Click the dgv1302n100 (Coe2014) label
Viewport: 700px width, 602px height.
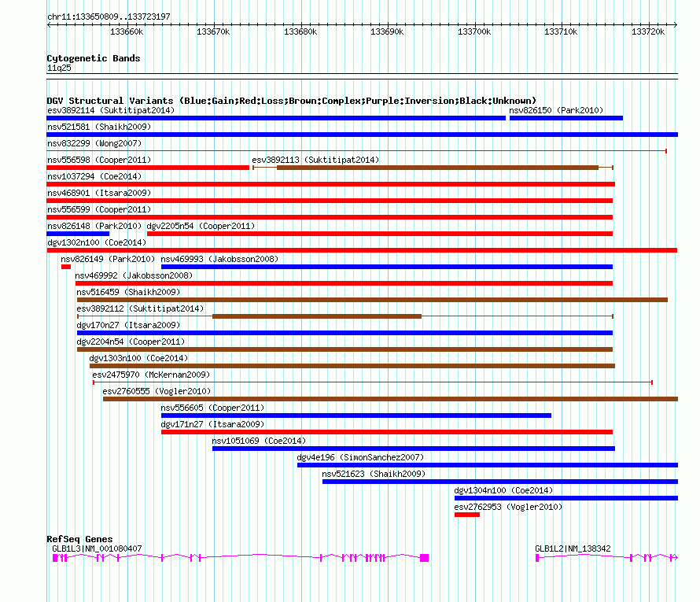(x=97, y=242)
